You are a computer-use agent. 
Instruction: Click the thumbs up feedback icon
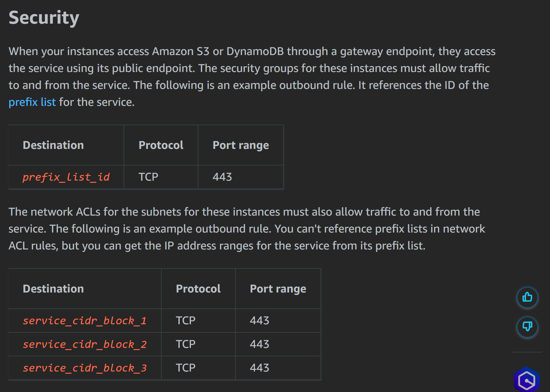[x=527, y=297]
